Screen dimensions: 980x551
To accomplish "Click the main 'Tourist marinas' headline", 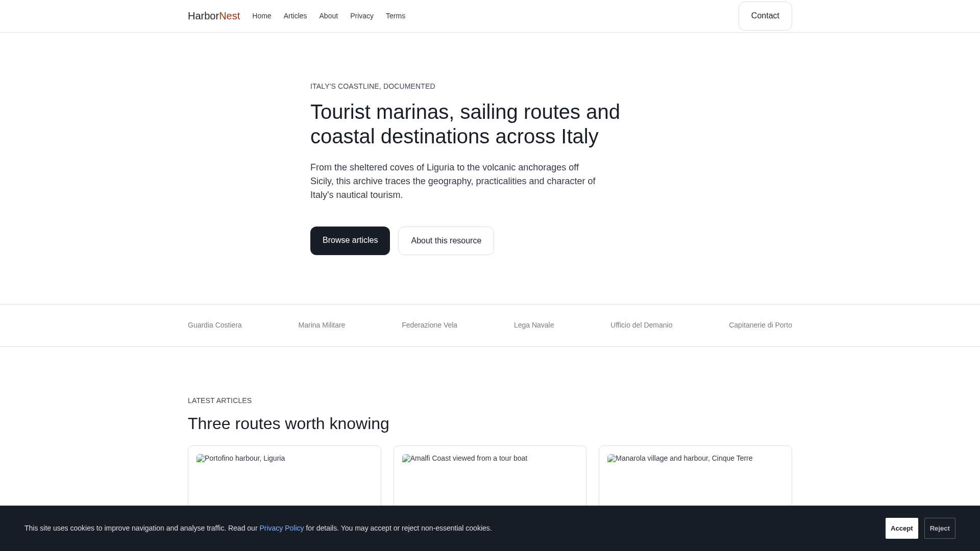I will pyautogui.click(x=465, y=124).
